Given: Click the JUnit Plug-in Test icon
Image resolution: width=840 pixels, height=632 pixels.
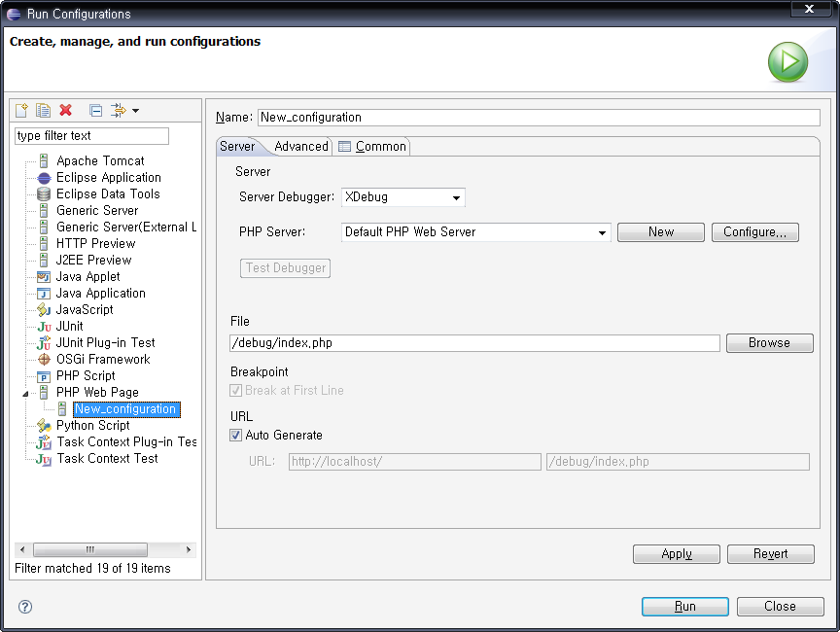Looking at the screenshot, I should [x=44, y=343].
